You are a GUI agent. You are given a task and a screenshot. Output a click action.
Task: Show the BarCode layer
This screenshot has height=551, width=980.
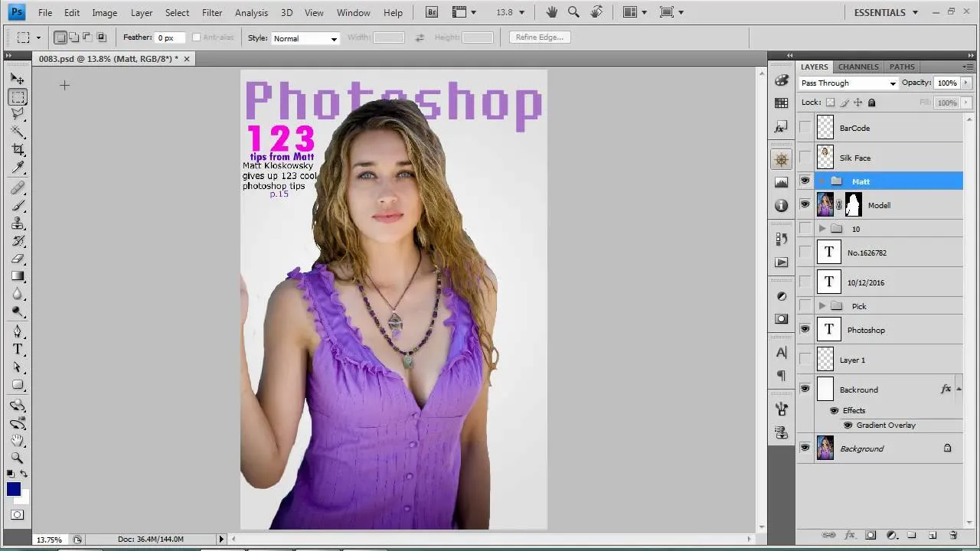point(805,128)
